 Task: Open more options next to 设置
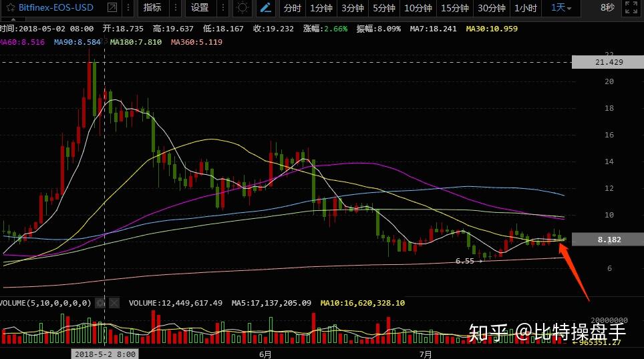point(222,8)
